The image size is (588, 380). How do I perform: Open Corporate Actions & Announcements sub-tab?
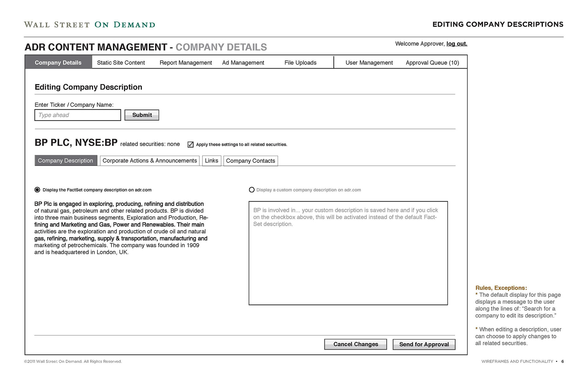coord(150,161)
